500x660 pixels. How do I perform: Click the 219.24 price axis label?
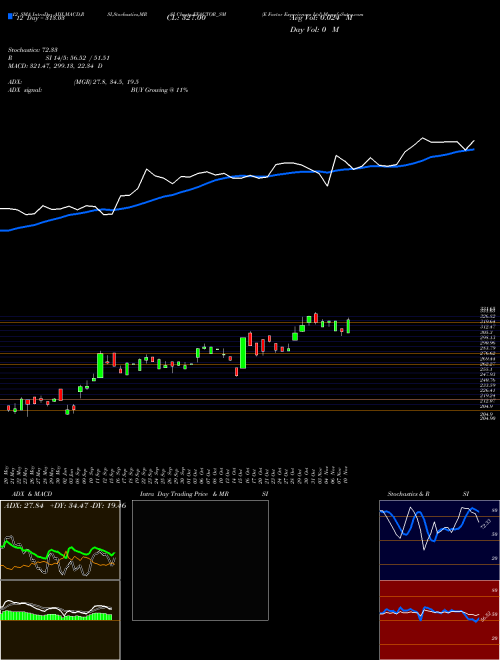pos(489,396)
